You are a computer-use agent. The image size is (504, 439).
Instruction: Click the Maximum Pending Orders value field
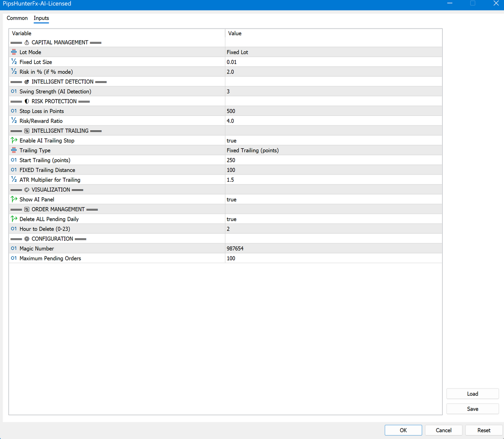231,259
